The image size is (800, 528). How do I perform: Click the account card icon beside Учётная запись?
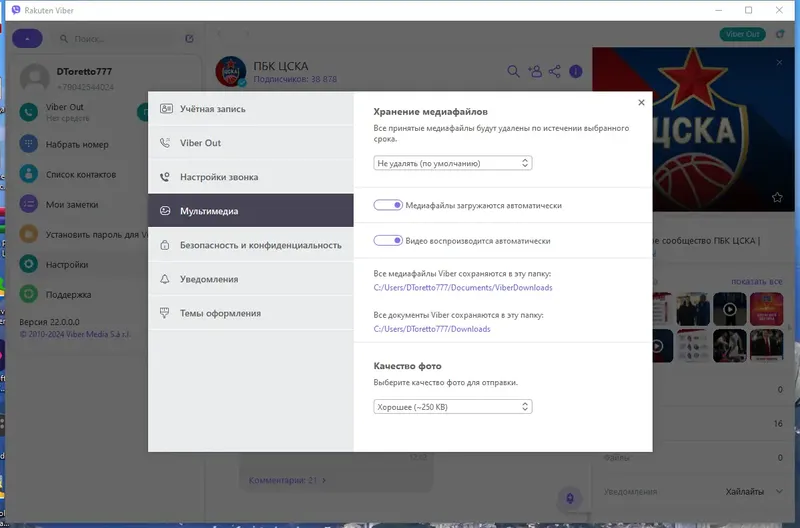tap(166, 109)
